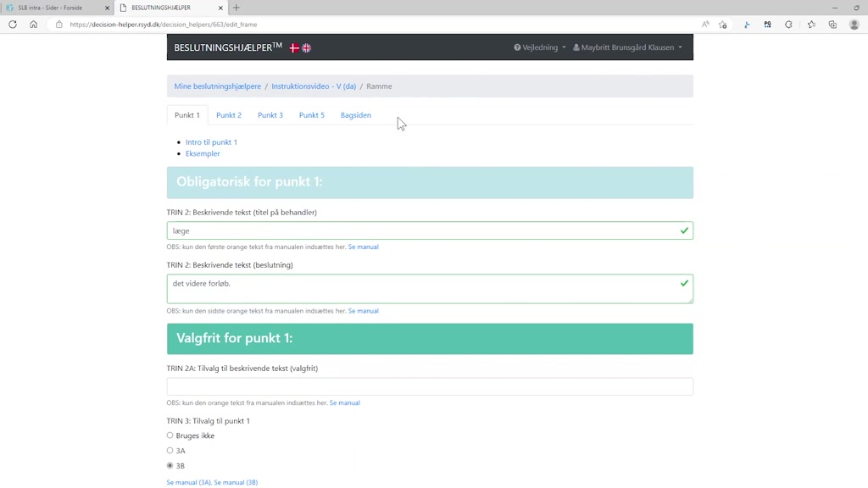868x488 pixels.
Task: Open a new browser tab with plus icon
Action: [236, 8]
